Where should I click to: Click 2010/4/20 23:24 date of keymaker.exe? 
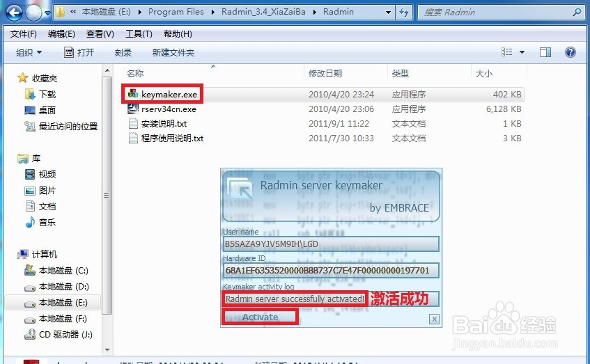pos(341,95)
